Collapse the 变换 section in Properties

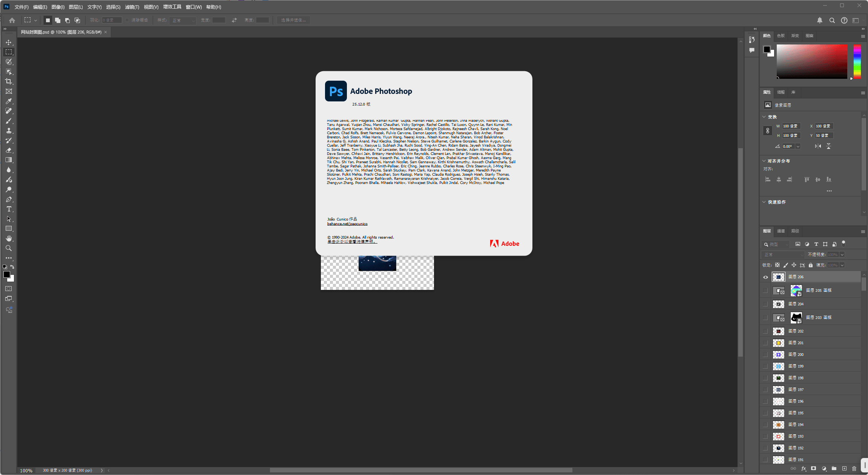click(764, 117)
